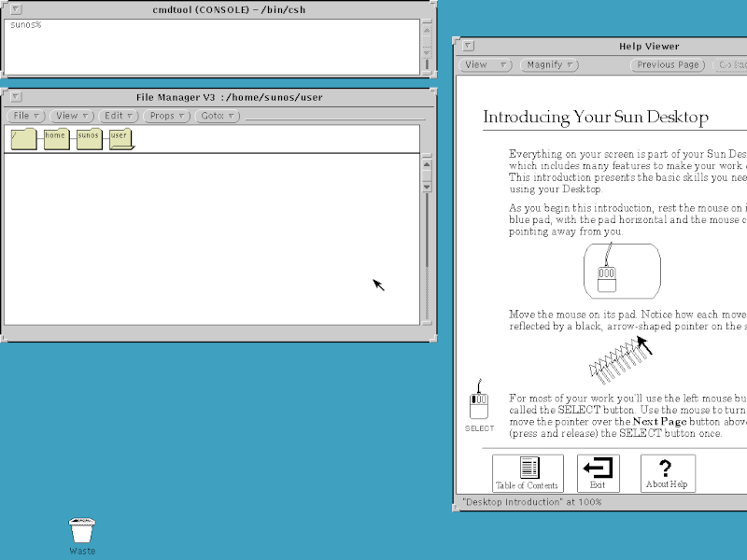Select the 'sunos' folder in path

(x=89, y=139)
